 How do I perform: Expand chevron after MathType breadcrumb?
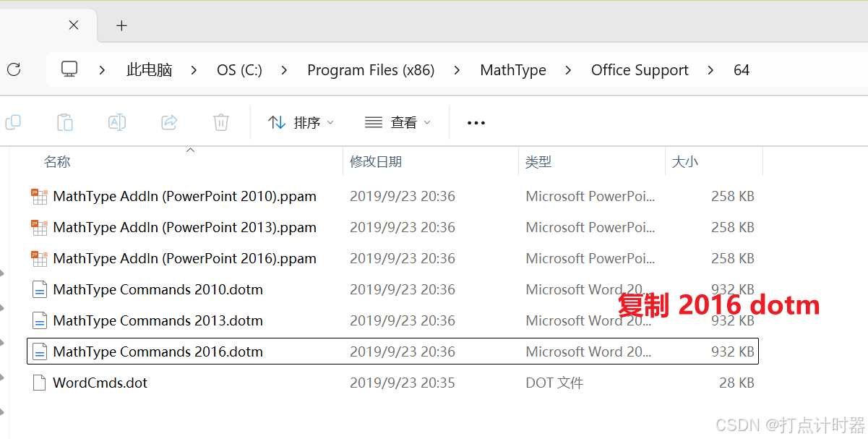[x=568, y=70]
